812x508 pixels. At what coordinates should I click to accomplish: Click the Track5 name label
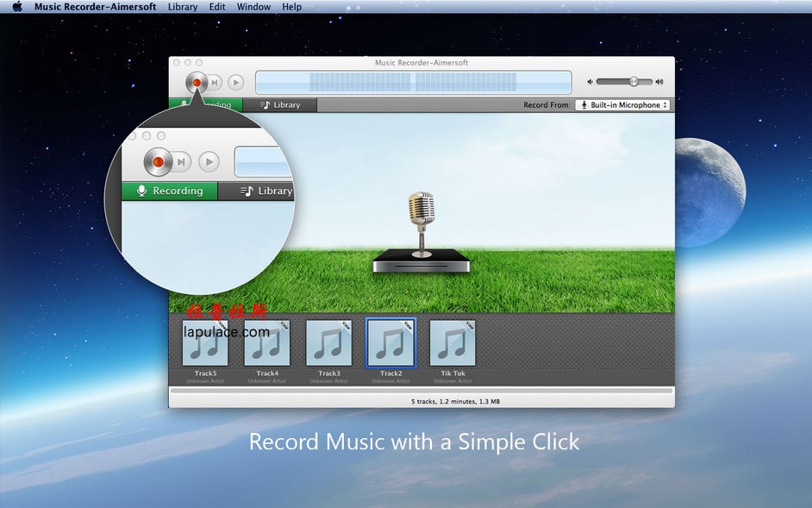click(206, 373)
